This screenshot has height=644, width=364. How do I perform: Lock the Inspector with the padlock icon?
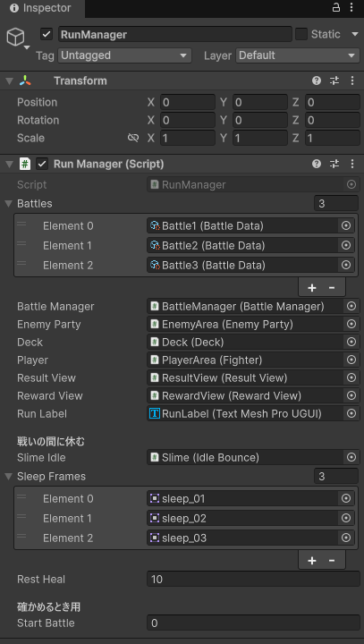click(336, 7)
